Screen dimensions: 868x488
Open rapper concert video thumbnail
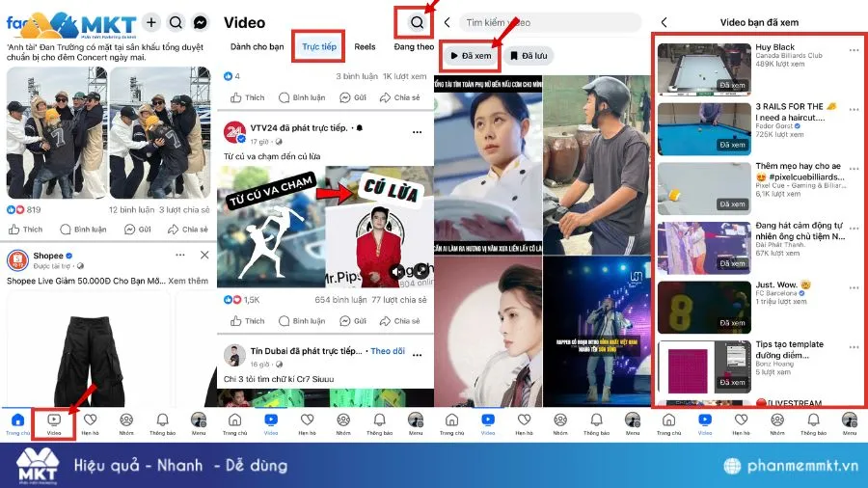pyautogui.click(x=597, y=332)
